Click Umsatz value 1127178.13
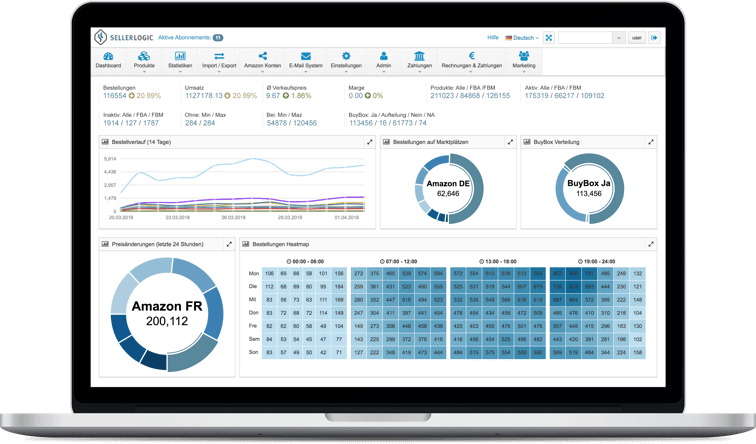Viewport: 756px width, 444px height. click(203, 96)
